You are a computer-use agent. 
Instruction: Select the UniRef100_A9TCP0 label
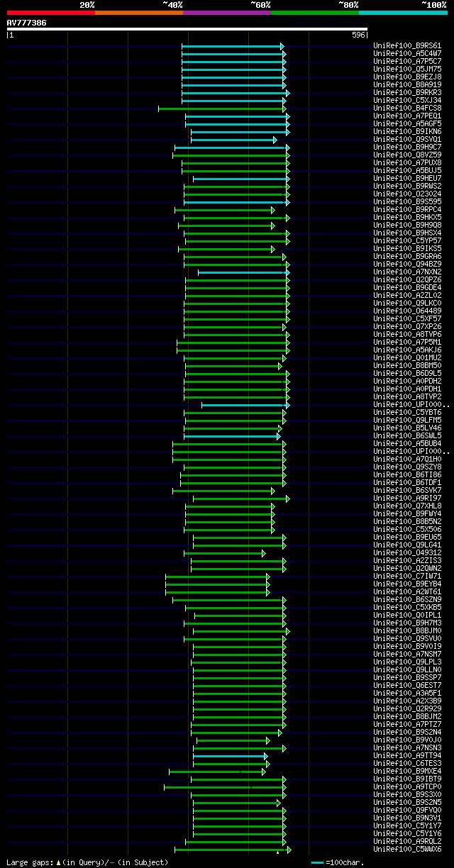tap(407, 786)
